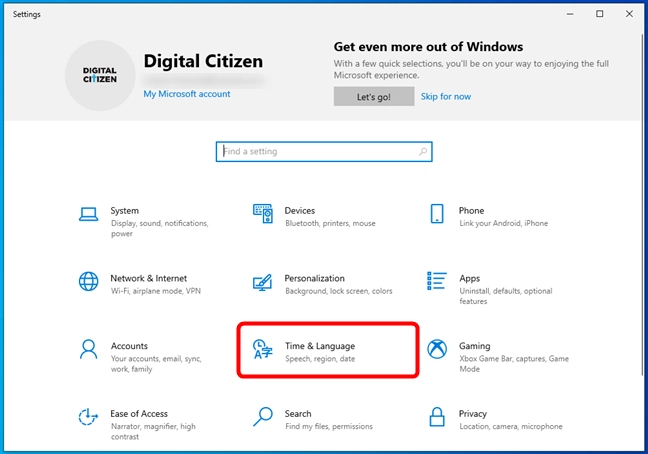Click 'Your accounts, email, sync, work, family' text
648x454 pixels.
(x=156, y=364)
